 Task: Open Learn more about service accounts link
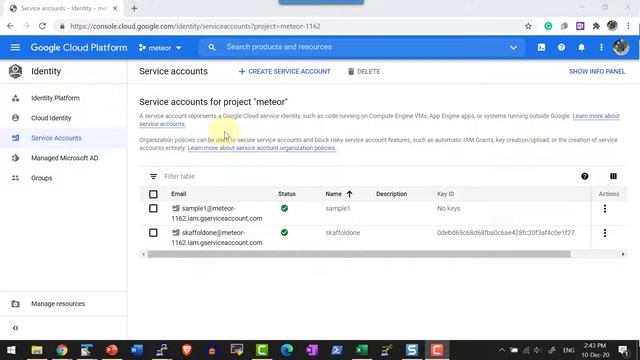(x=596, y=116)
